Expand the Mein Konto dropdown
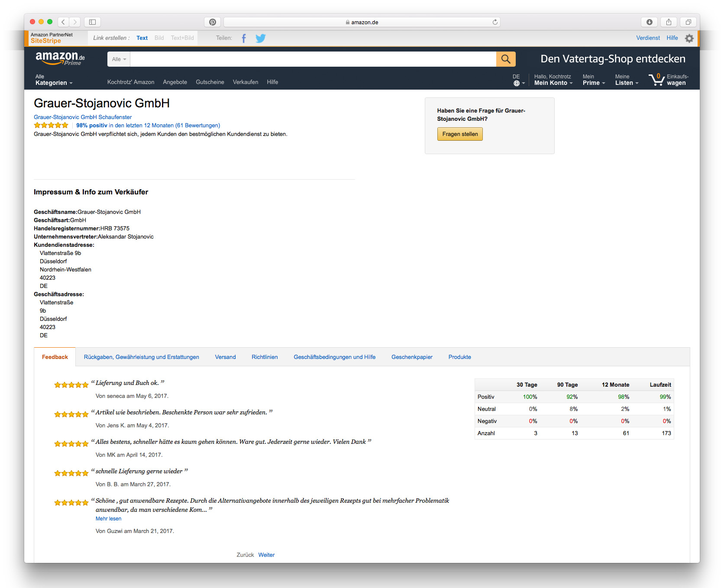Viewport: 724px width, 588px height. (553, 80)
